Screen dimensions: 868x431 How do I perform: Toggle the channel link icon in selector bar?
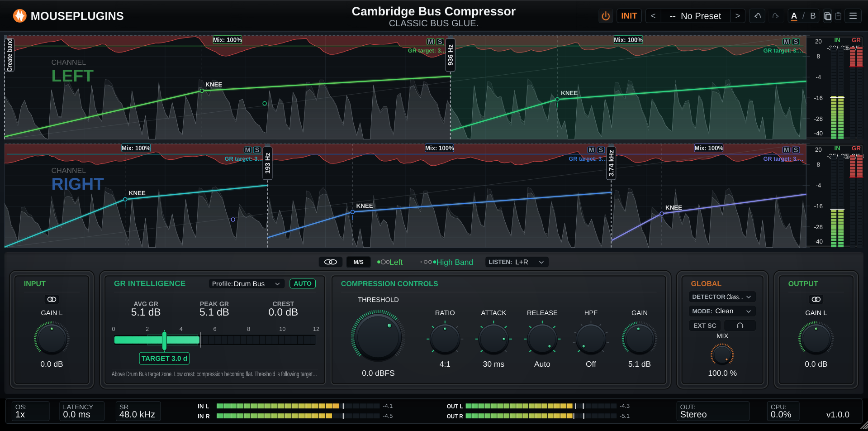coord(331,262)
